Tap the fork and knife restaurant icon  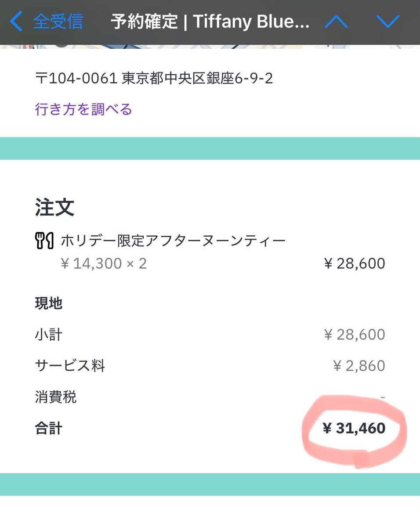(x=44, y=241)
